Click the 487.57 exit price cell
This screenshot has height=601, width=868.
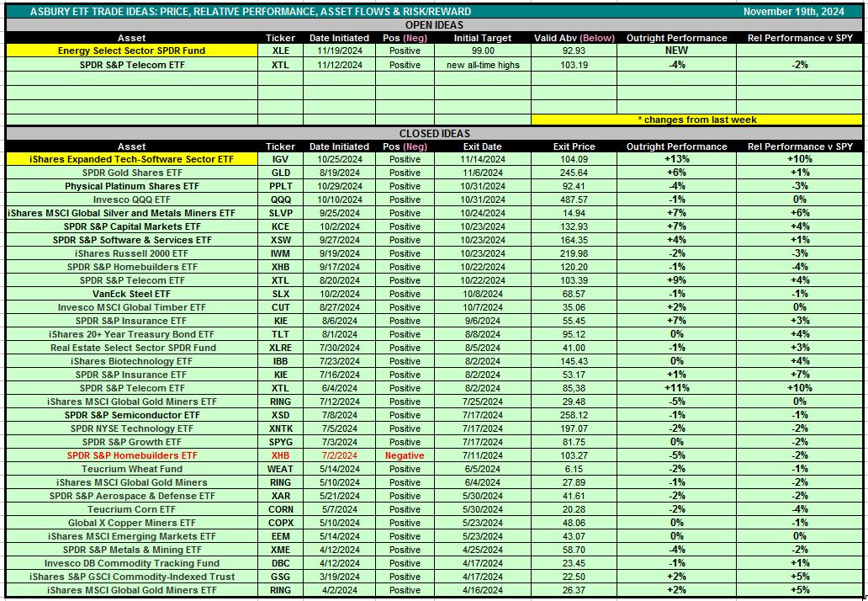tap(574, 199)
